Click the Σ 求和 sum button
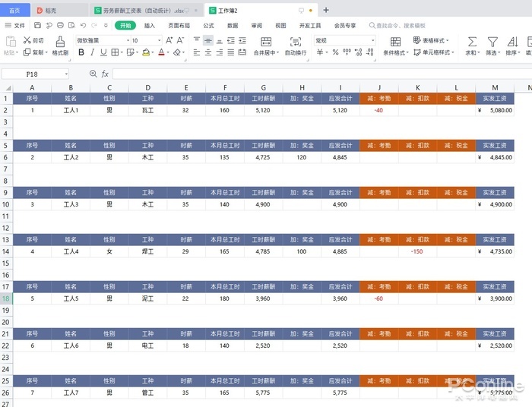The width and height of the screenshot is (532, 407). (x=472, y=46)
